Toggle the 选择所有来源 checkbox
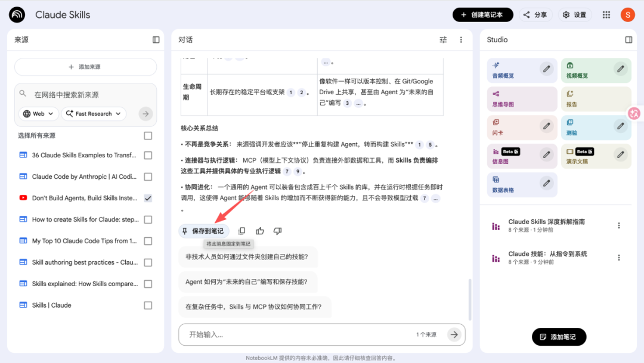The height and width of the screenshot is (363, 644). [x=148, y=136]
